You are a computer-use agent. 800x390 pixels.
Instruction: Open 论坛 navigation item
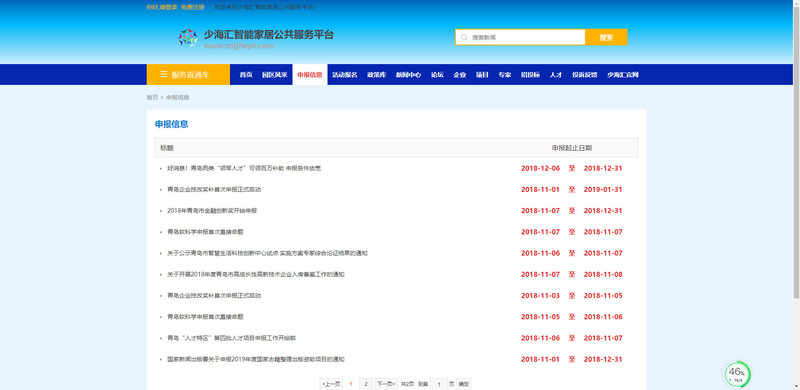(437, 75)
